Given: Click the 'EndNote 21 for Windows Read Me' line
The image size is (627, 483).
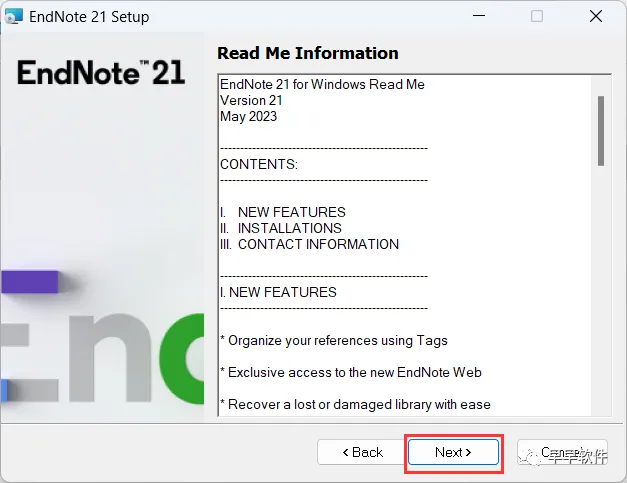Looking at the screenshot, I should click(x=322, y=84).
